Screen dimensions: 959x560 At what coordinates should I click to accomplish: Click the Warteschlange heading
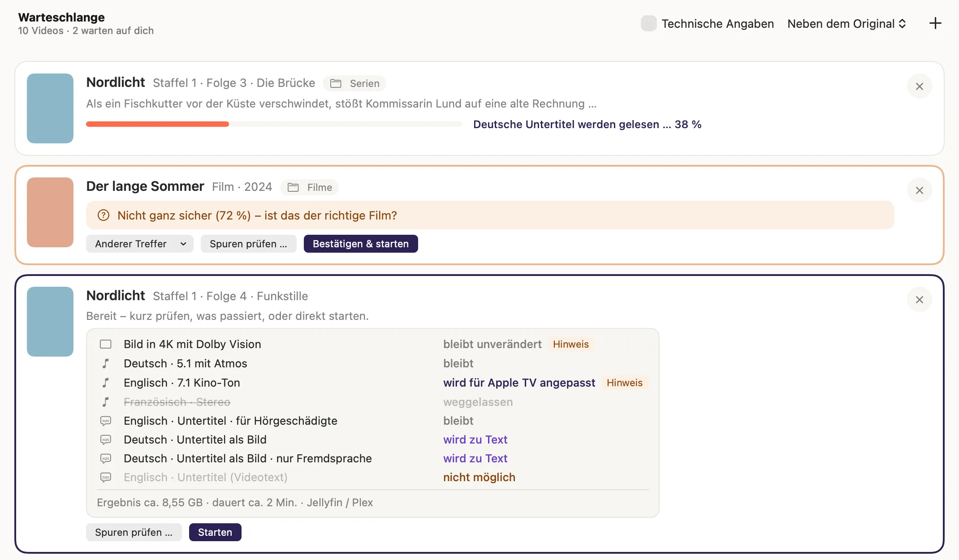click(x=61, y=17)
